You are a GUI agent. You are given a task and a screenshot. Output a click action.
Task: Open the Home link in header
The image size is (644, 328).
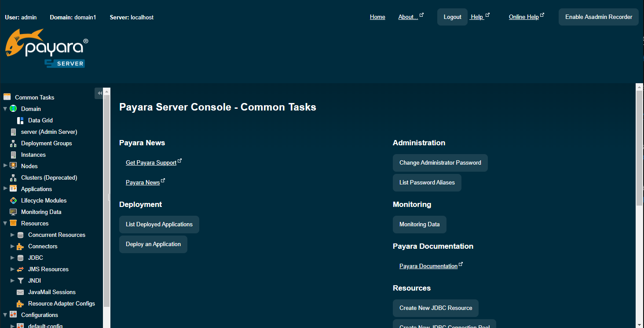pos(377,17)
